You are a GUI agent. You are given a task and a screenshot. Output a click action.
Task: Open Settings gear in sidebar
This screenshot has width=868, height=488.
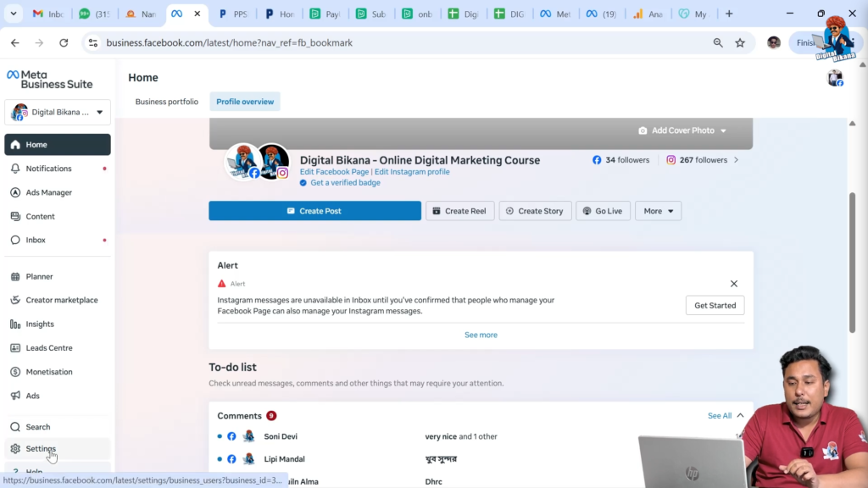coord(58,449)
